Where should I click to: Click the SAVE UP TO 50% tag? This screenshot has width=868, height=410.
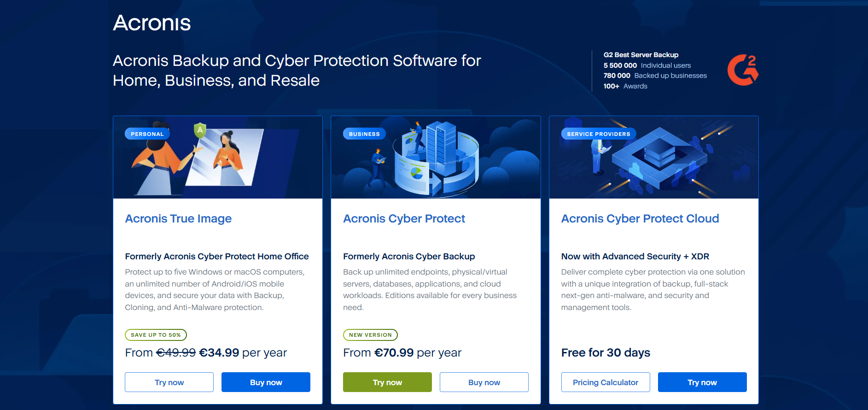(156, 335)
